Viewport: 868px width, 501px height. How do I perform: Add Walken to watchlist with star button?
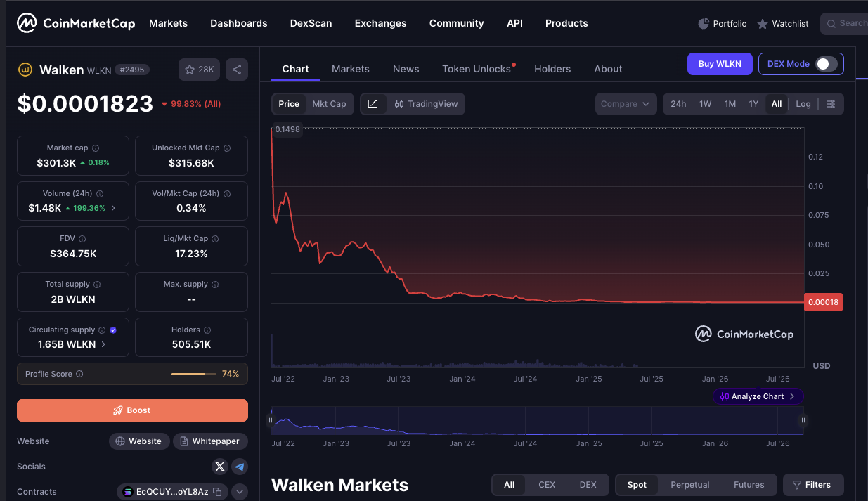[x=200, y=70]
